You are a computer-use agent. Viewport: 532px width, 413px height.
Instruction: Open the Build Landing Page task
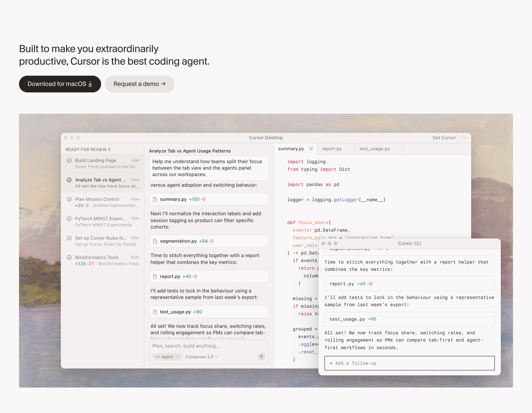(103, 163)
